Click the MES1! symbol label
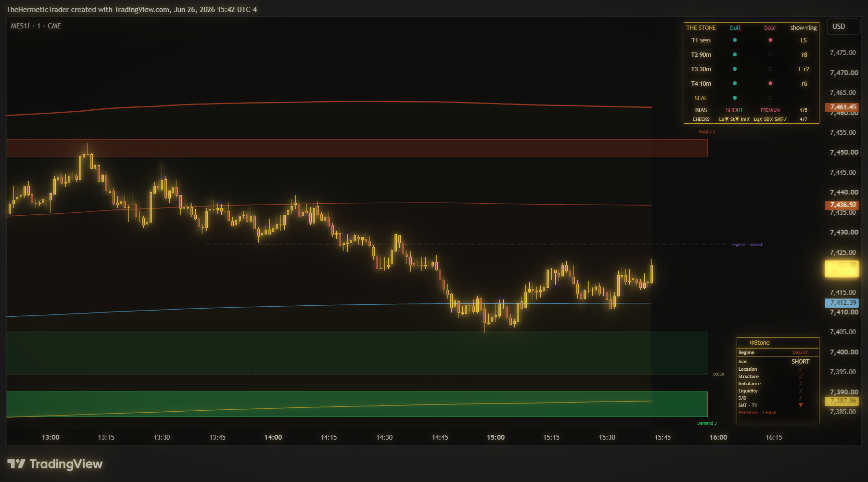Image resolution: width=868 pixels, height=482 pixels. 20,26
